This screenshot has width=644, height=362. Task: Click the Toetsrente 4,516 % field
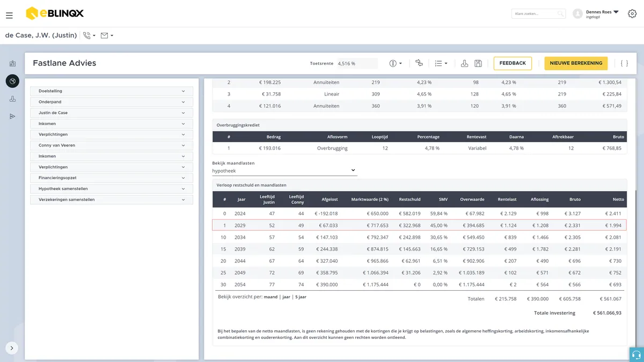(357, 63)
